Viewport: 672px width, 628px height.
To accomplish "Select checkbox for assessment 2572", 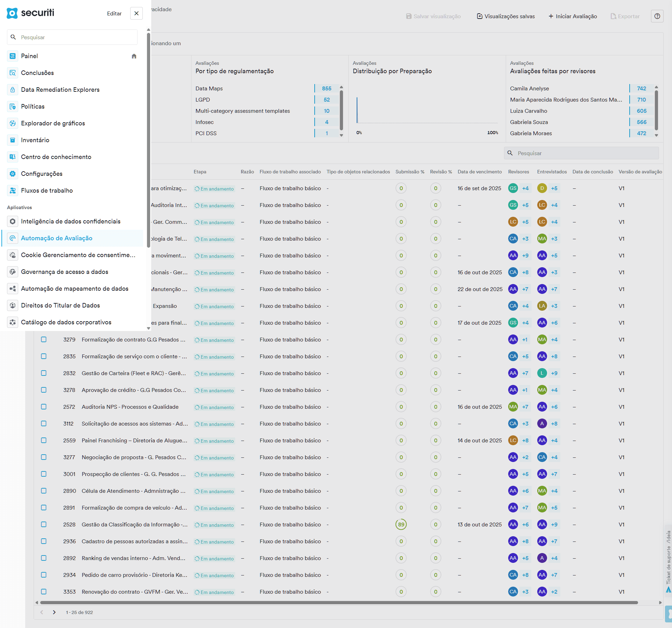I will click(x=44, y=407).
